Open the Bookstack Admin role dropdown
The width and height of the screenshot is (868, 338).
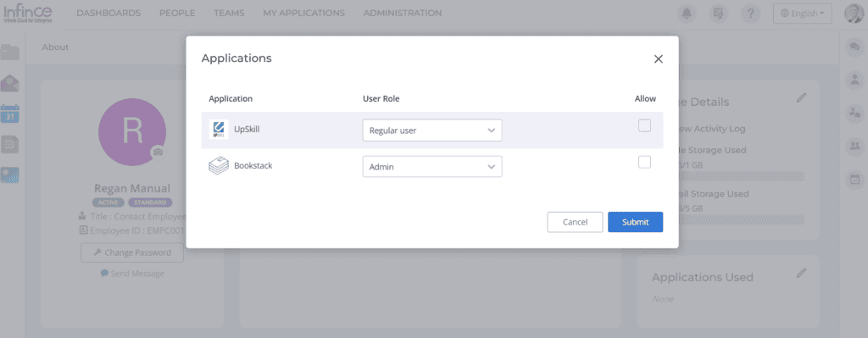click(x=432, y=167)
